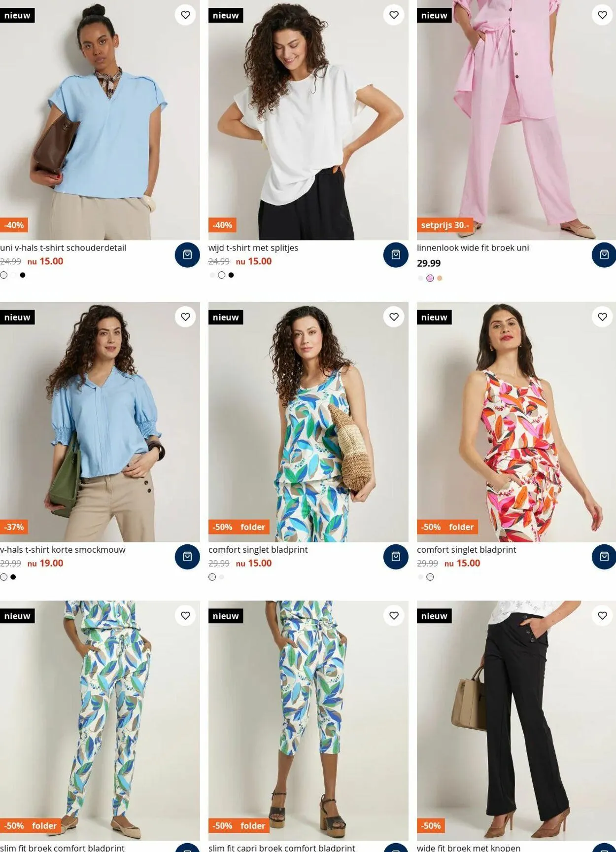
Task: Heart the pink linnenlook wide fit broek
Action: coord(602,15)
